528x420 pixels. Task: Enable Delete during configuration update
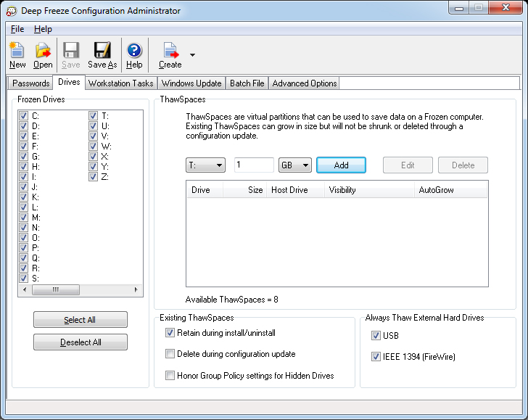tap(170, 354)
